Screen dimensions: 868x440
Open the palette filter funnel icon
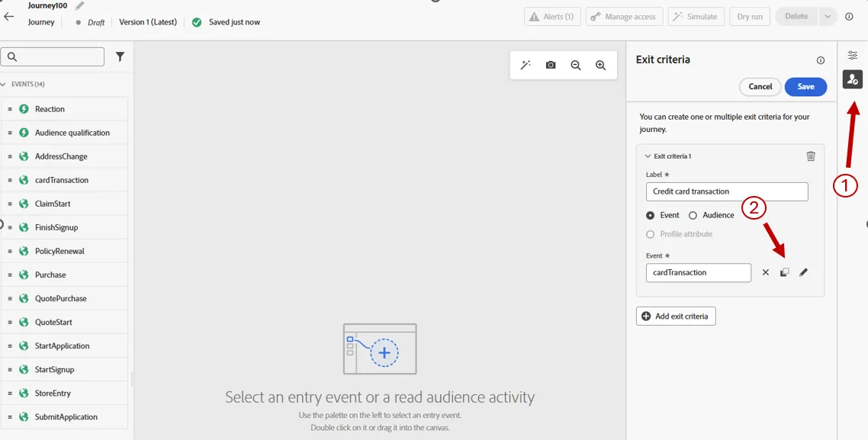[120, 56]
